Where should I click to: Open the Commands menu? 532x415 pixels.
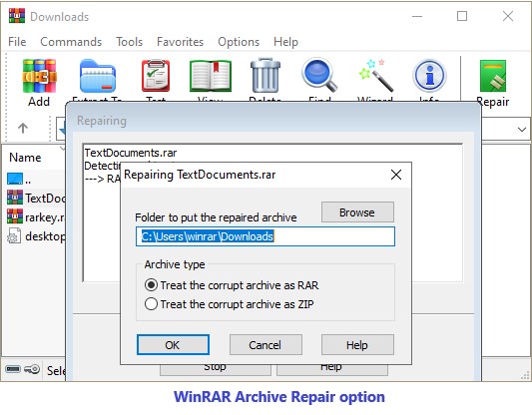coord(71,42)
